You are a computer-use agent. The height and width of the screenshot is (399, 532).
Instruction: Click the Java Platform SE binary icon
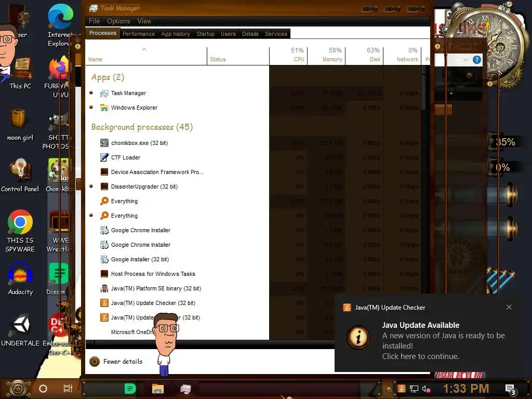104,288
